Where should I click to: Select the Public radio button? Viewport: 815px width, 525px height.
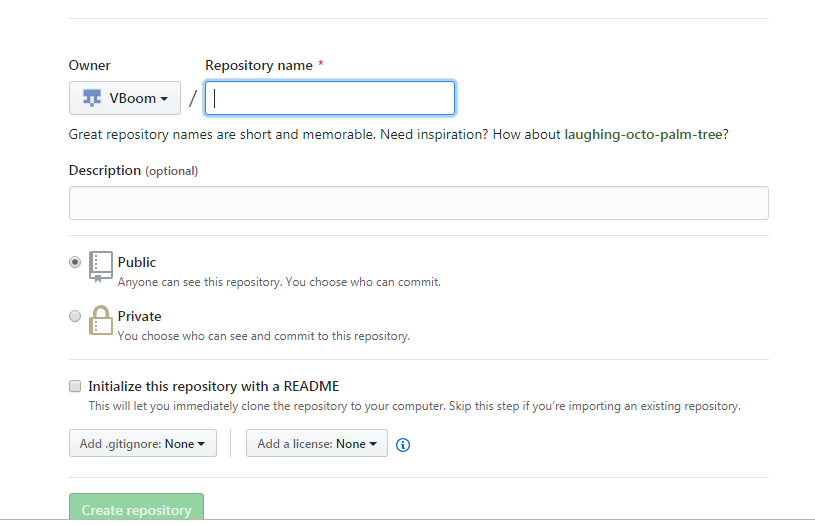pyautogui.click(x=75, y=262)
